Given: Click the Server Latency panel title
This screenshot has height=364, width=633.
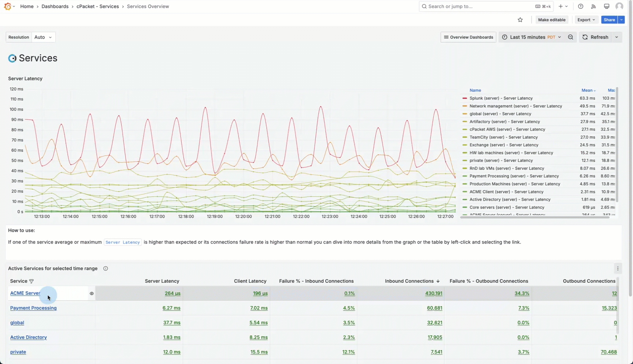Looking at the screenshot, I should click(x=25, y=78).
